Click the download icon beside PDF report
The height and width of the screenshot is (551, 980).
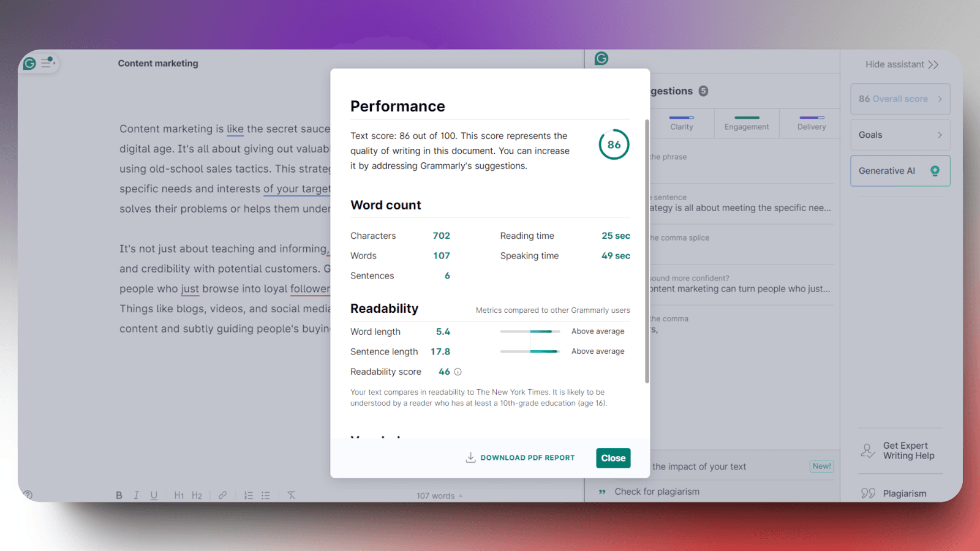click(x=470, y=457)
